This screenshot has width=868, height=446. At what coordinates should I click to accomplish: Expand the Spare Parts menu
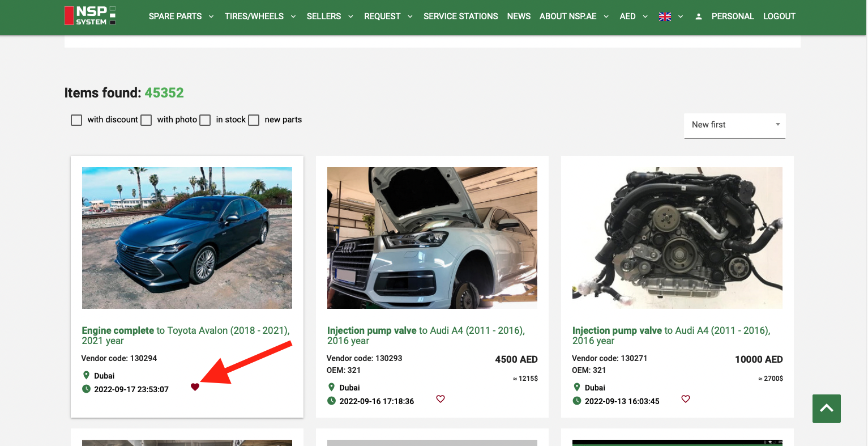pyautogui.click(x=181, y=16)
